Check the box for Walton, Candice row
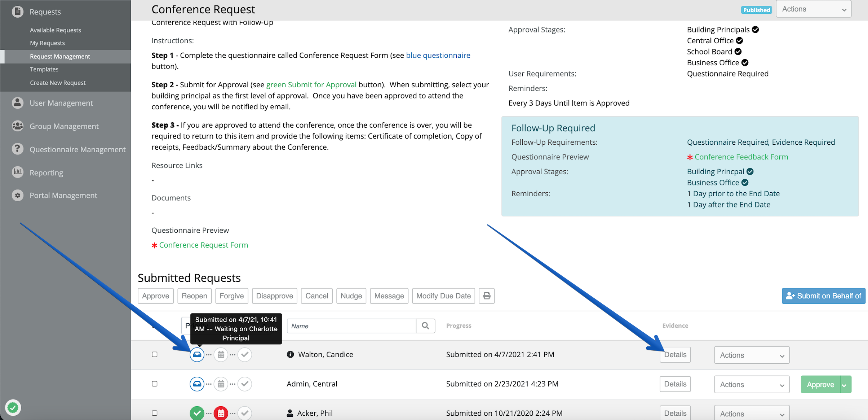The height and width of the screenshot is (420, 868). [155, 355]
